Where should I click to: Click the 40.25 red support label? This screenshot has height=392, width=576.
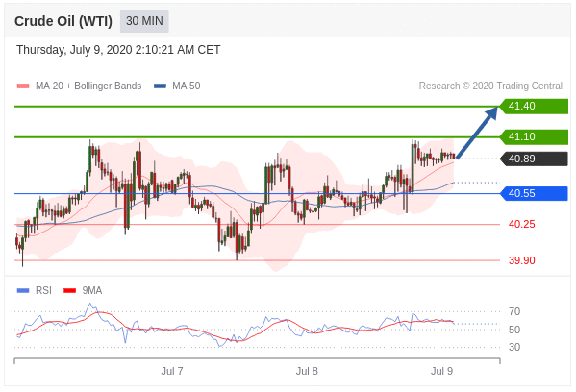coord(521,224)
